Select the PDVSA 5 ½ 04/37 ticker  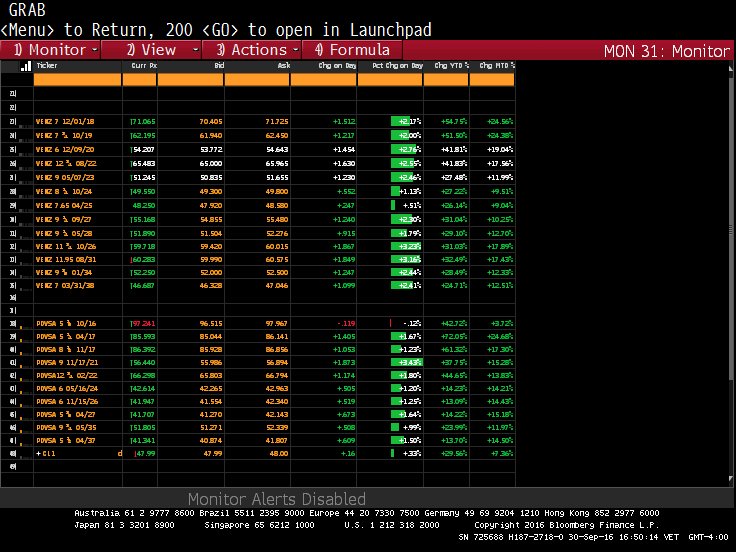(66, 441)
